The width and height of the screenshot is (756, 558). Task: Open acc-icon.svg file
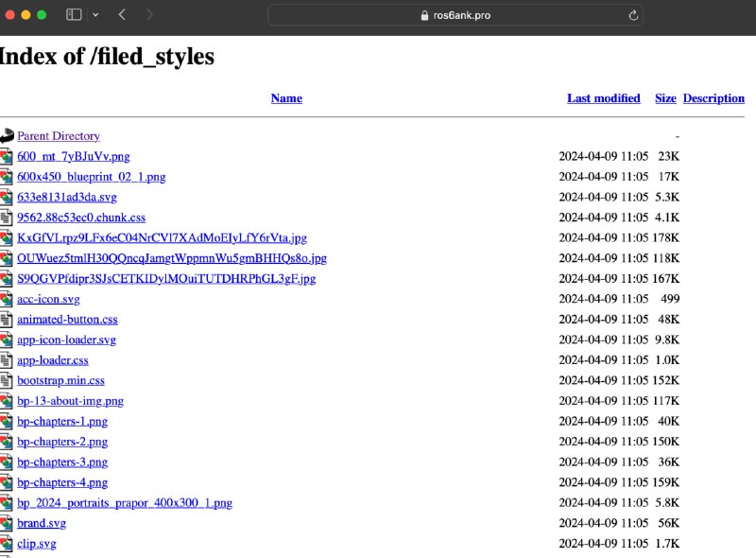tap(48, 299)
